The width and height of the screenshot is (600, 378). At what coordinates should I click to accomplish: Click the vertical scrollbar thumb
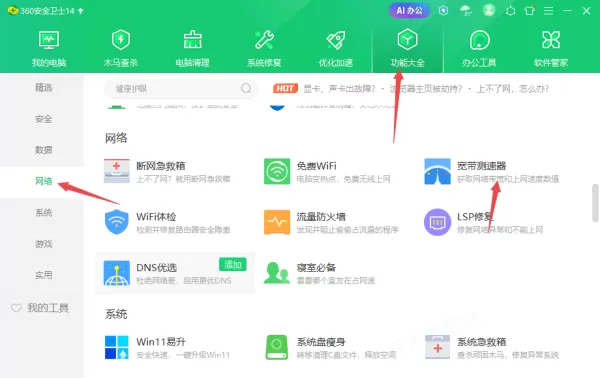click(x=595, y=203)
